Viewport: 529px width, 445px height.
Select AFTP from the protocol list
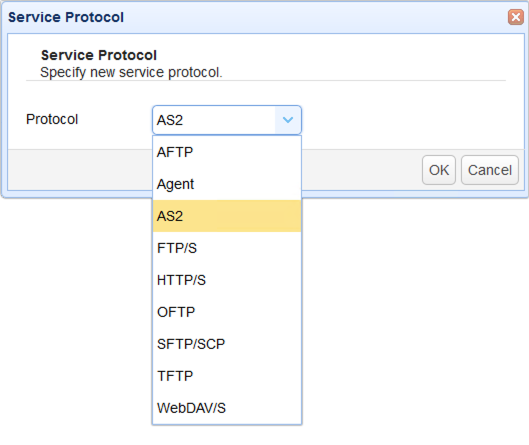point(227,152)
